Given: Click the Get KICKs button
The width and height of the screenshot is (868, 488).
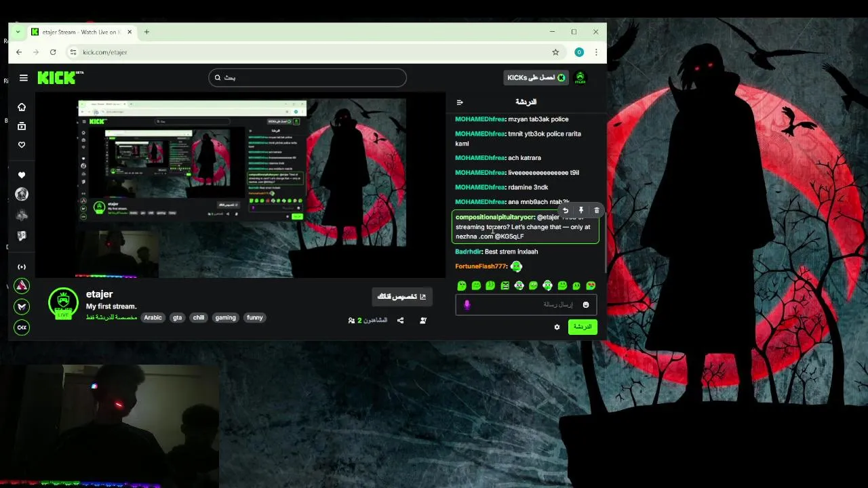Looking at the screenshot, I should tap(536, 77).
